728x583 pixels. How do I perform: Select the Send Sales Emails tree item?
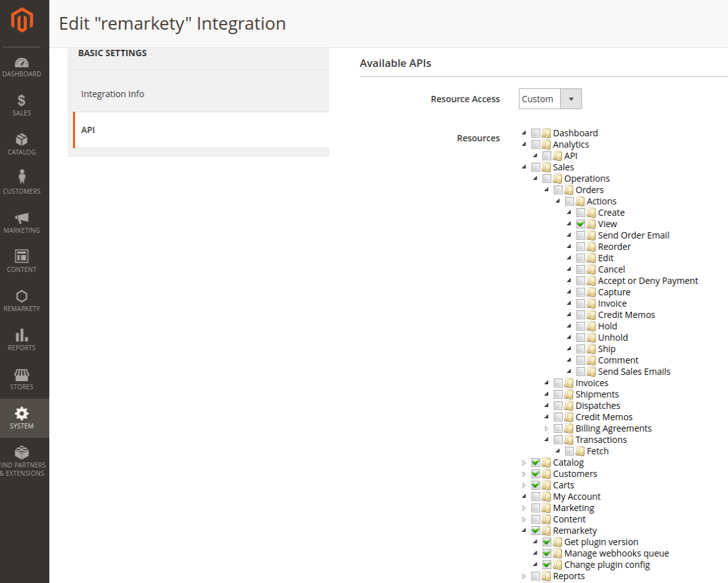coord(634,372)
